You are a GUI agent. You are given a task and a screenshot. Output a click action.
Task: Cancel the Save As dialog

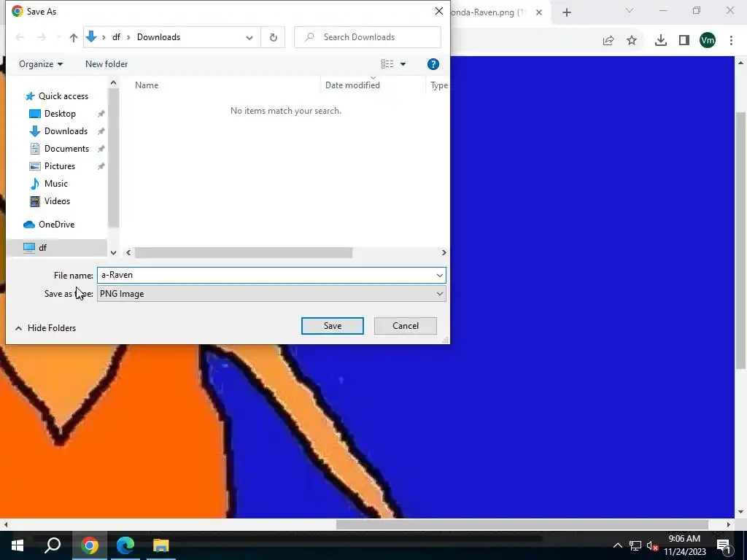tap(406, 326)
